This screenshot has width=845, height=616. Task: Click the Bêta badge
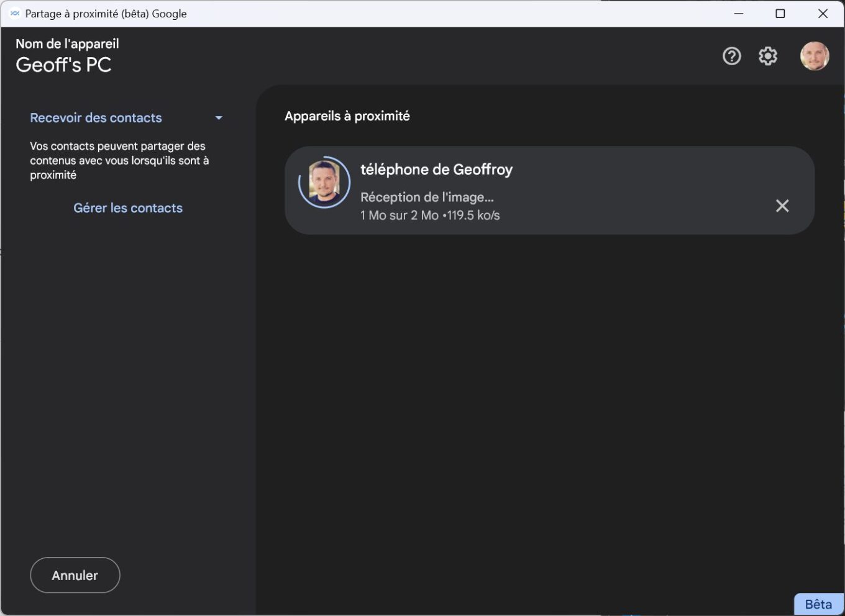[x=818, y=604]
